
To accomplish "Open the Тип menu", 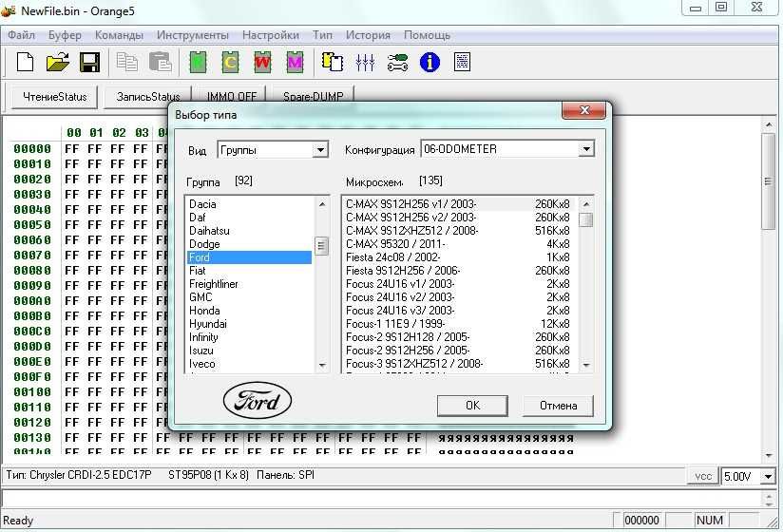I will click(322, 35).
